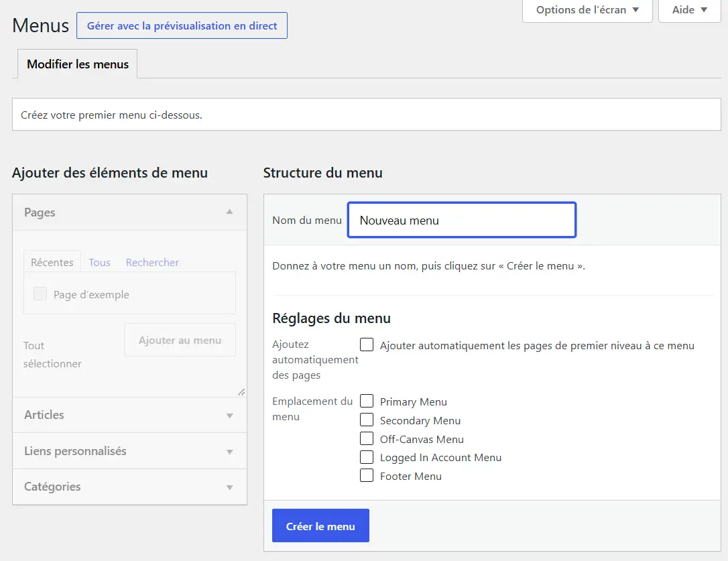728x561 pixels.
Task: Click the Liens personnalisés title
Action: (x=75, y=451)
